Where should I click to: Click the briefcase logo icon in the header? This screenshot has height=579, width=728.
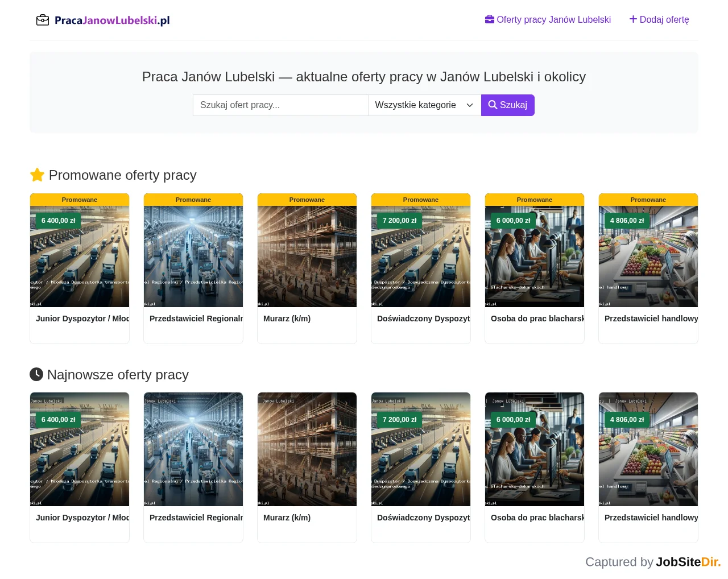(43, 20)
